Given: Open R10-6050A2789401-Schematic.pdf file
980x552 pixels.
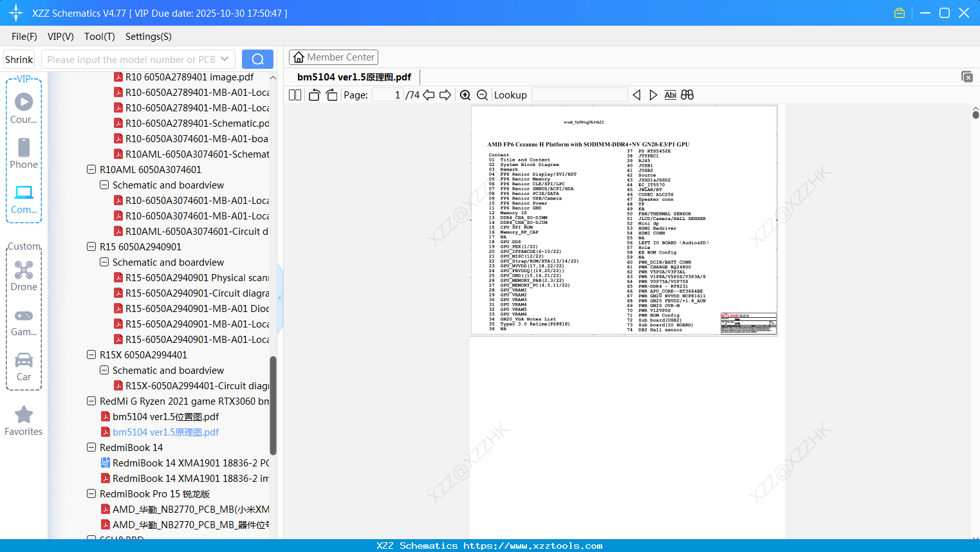Looking at the screenshot, I should [191, 124].
